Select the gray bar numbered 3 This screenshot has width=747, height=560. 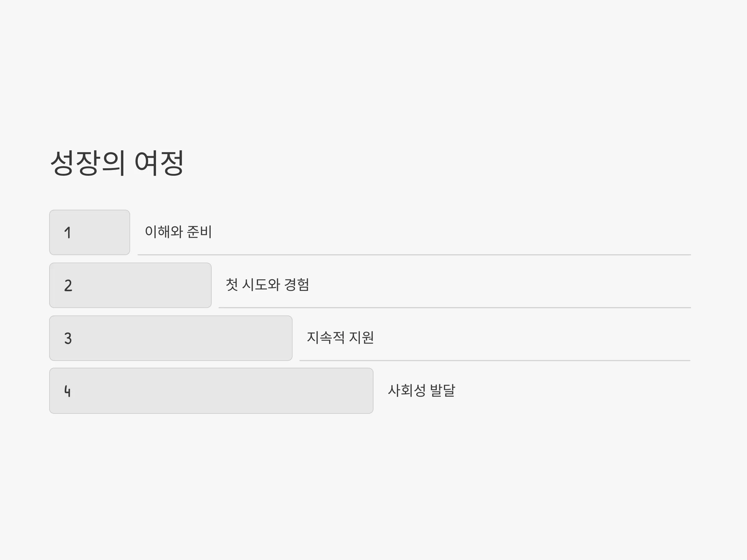pos(171,338)
